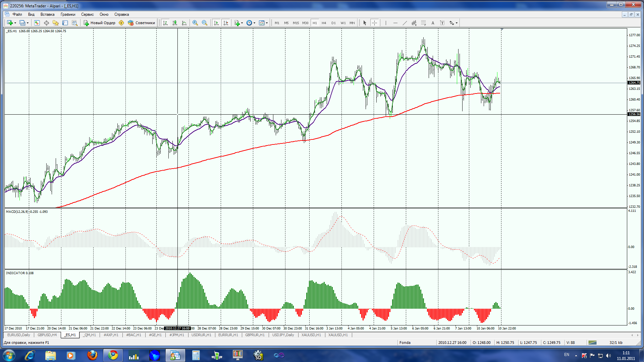Click the Новый Ордер button
The height and width of the screenshot is (362, 644).
click(99, 23)
